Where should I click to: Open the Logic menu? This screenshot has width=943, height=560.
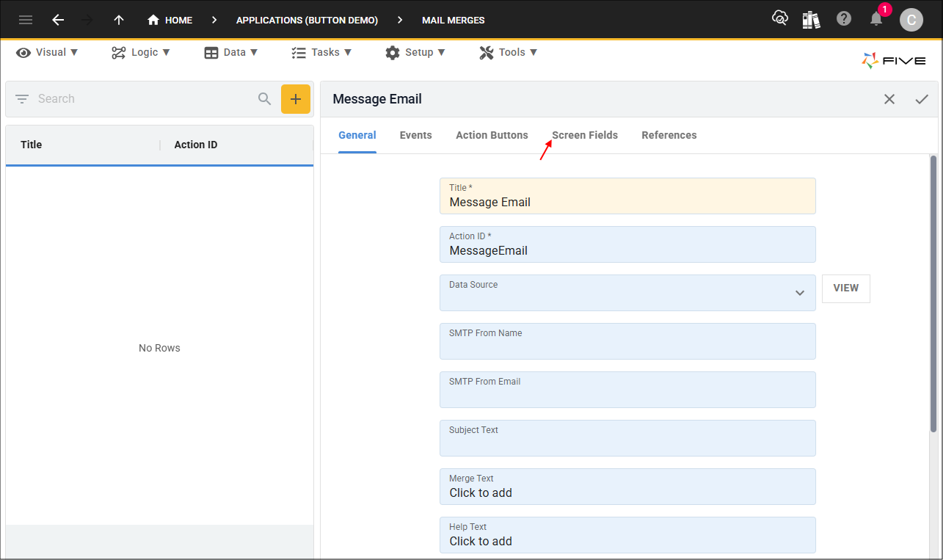click(141, 52)
